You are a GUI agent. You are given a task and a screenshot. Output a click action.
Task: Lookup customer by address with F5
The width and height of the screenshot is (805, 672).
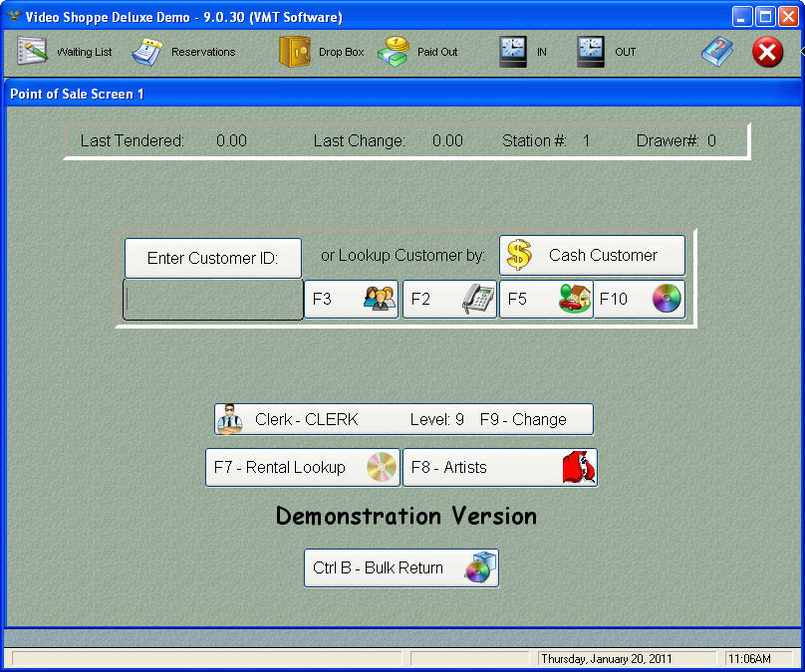546,299
